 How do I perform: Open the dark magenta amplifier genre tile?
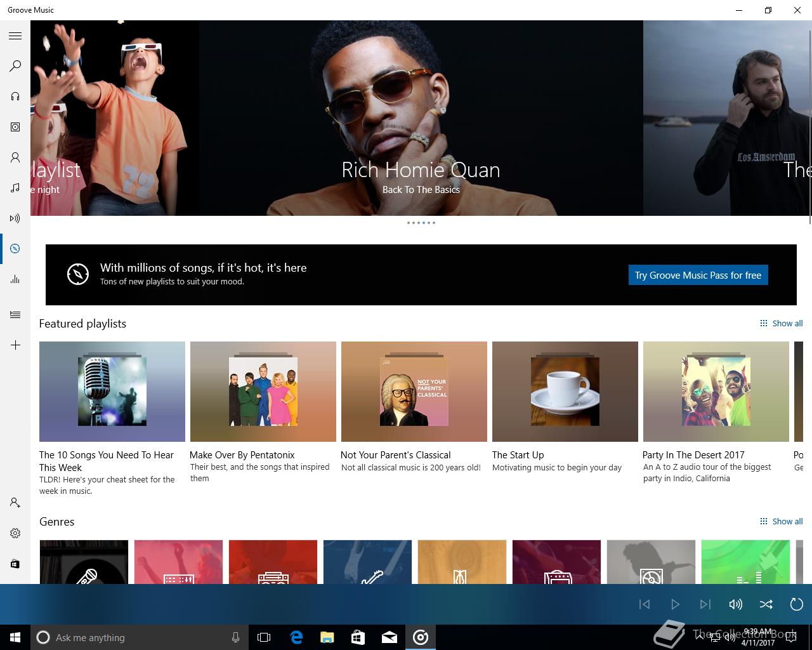tap(556, 562)
